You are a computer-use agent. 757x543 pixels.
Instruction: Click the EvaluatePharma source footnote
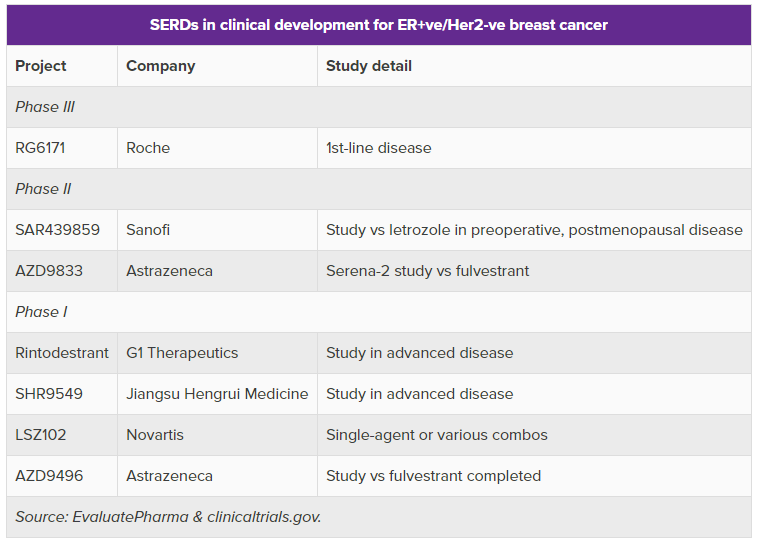click(x=168, y=517)
